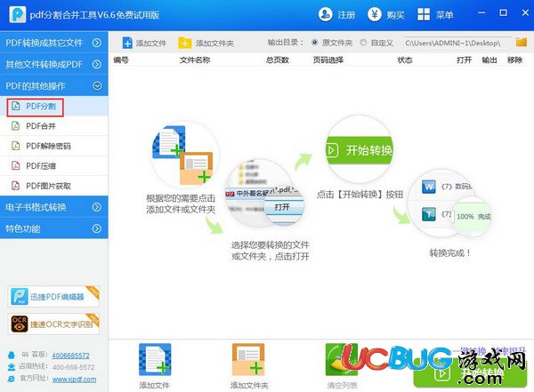Click the 咨询热线 headset icon
Viewport: 534px width, 392px height.
[x=12, y=367]
